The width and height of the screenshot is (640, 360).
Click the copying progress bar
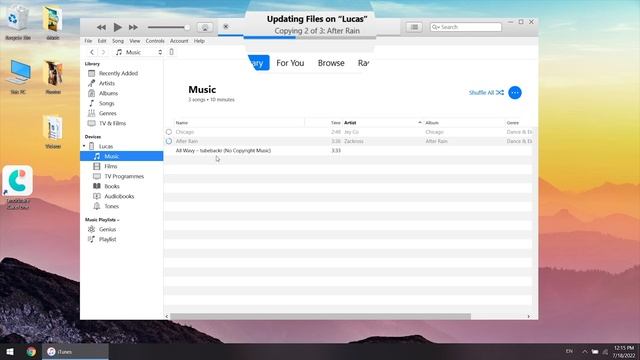(309, 38)
